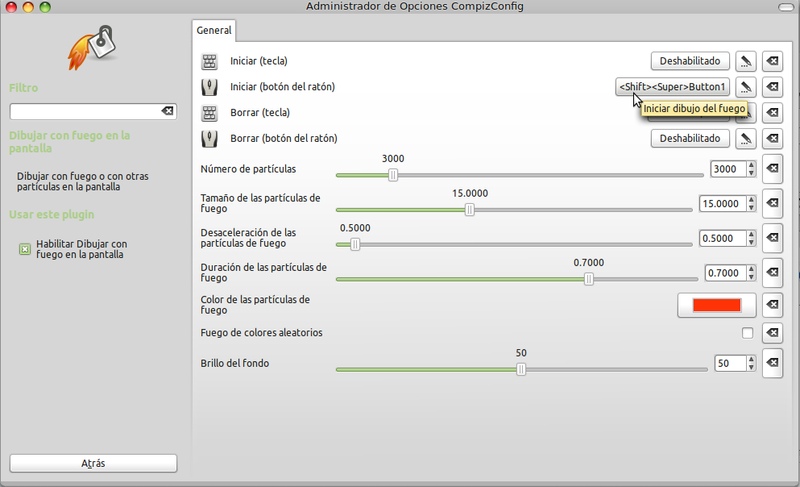Reset the fire particle color to default
This screenshot has width=800, height=487.
[772, 306]
